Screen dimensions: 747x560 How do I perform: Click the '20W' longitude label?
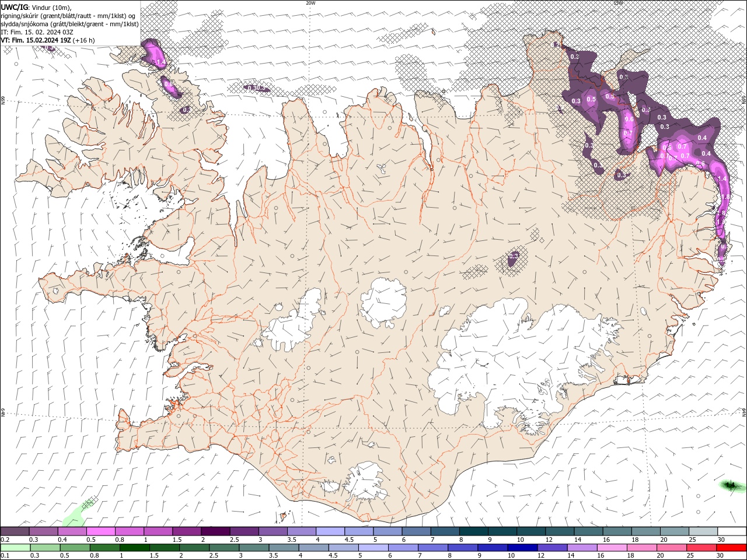click(x=310, y=3)
